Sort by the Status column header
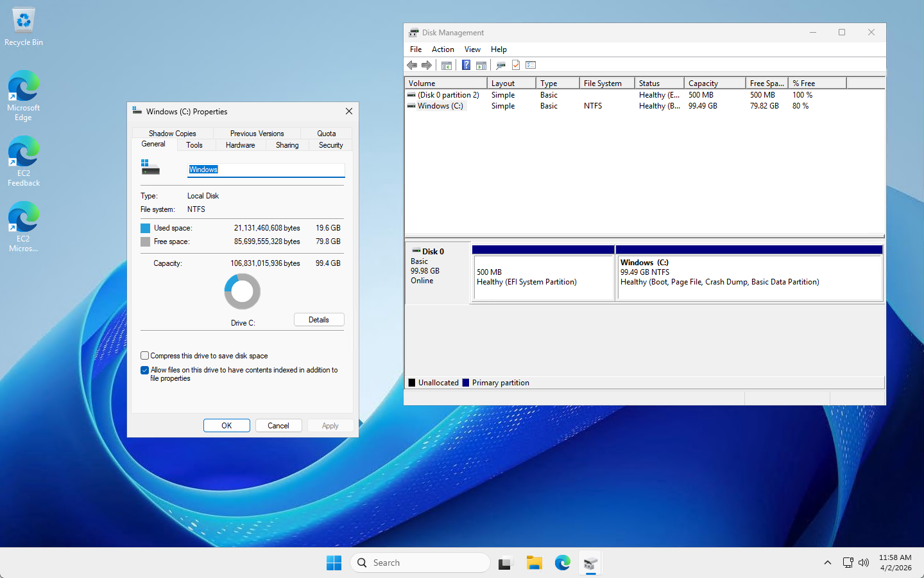This screenshot has width=924, height=578. click(x=659, y=83)
